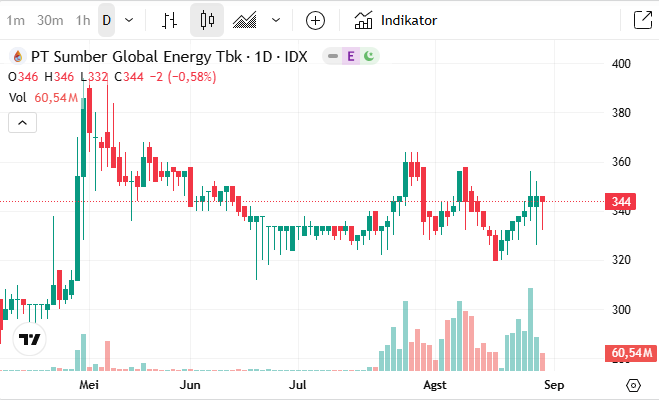Select the bars chart style icon
Screen dimensions: 659x400
click(x=171, y=20)
